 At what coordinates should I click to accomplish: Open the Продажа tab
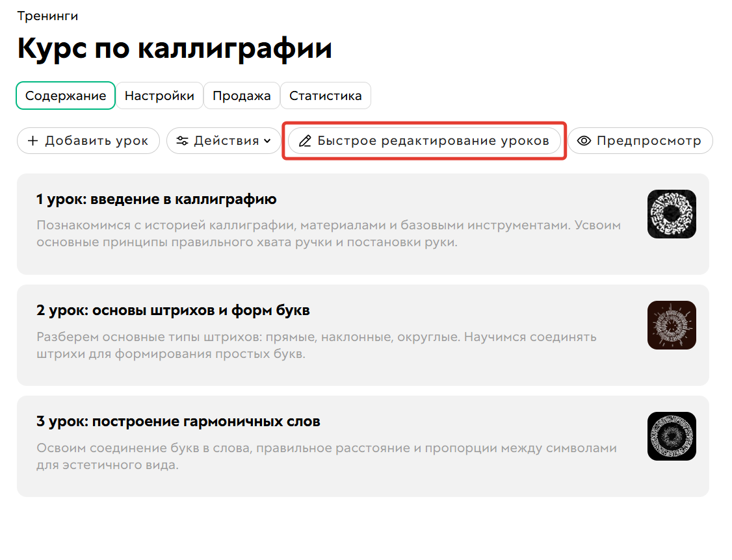pyautogui.click(x=241, y=95)
